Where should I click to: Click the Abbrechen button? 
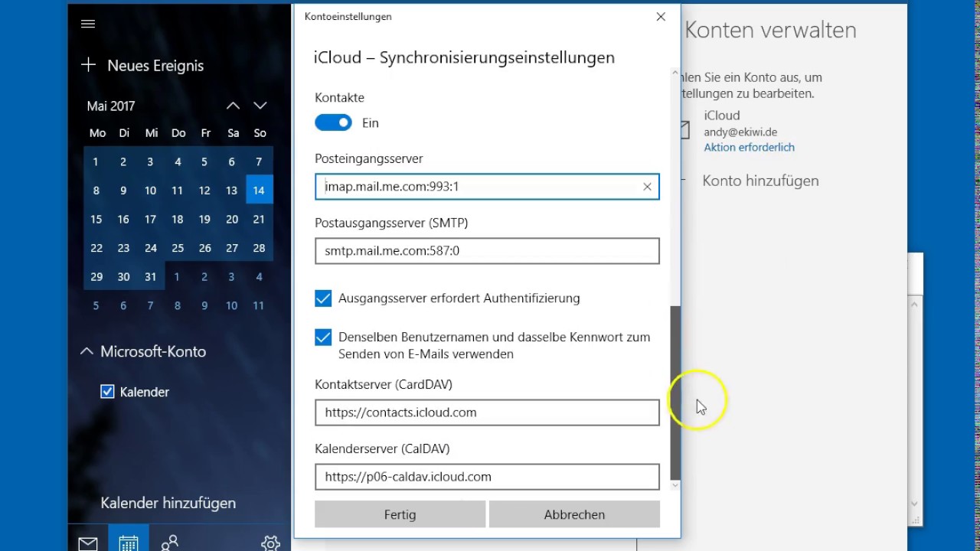(574, 514)
